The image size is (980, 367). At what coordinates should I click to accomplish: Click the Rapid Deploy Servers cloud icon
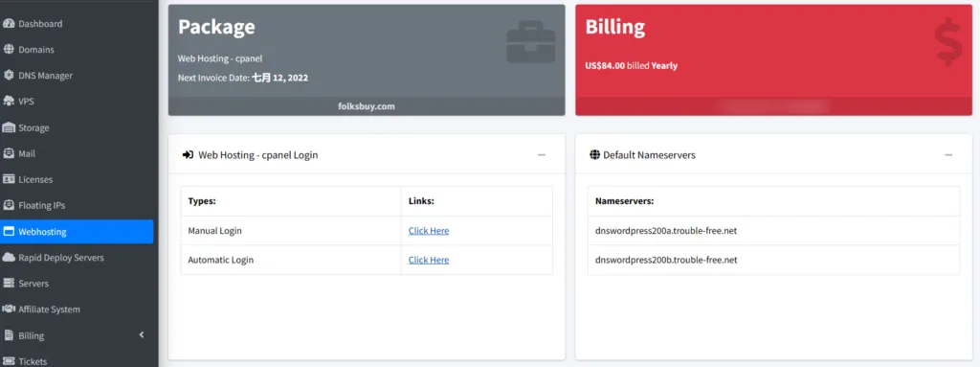[8, 258]
